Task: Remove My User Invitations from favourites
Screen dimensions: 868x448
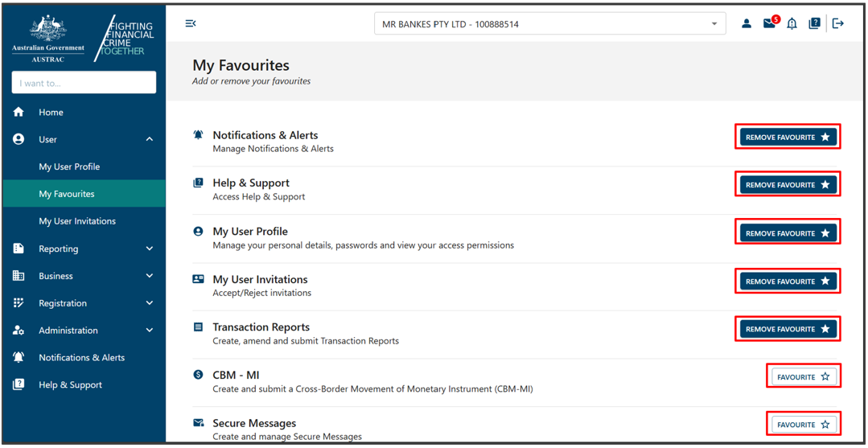Action: (788, 282)
